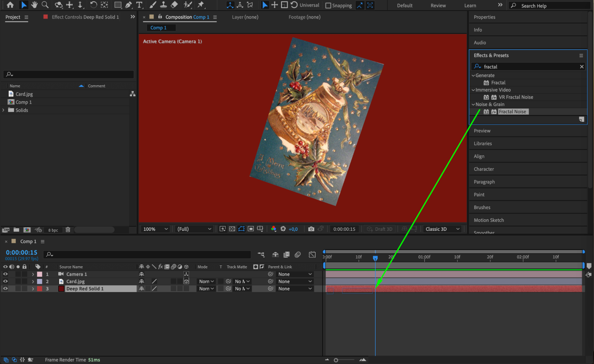Toggle visibility of Deep Red Solid 1

[x=5, y=289]
